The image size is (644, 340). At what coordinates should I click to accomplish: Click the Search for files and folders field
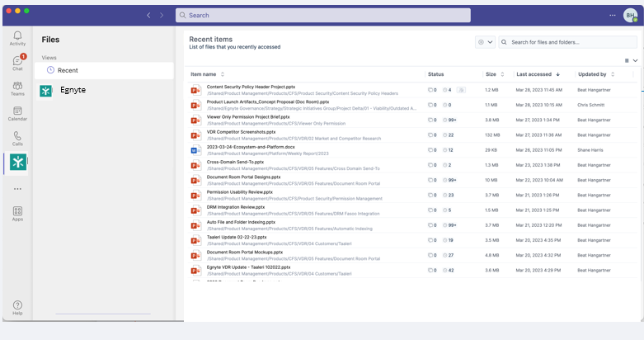(x=569, y=42)
